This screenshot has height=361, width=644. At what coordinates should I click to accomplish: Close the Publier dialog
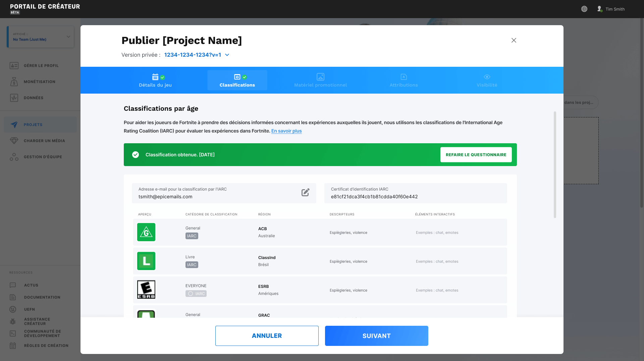point(514,40)
